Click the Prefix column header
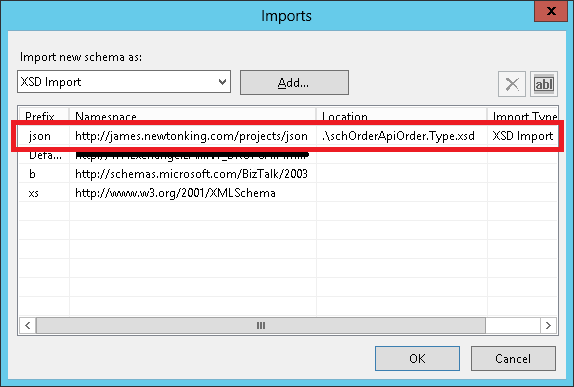The height and width of the screenshot is (387, 574). click(44, 114)
